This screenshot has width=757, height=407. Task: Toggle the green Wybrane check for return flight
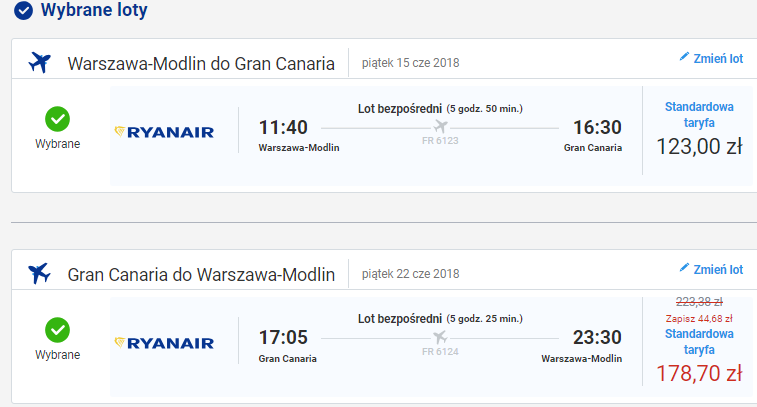[57, 330]
